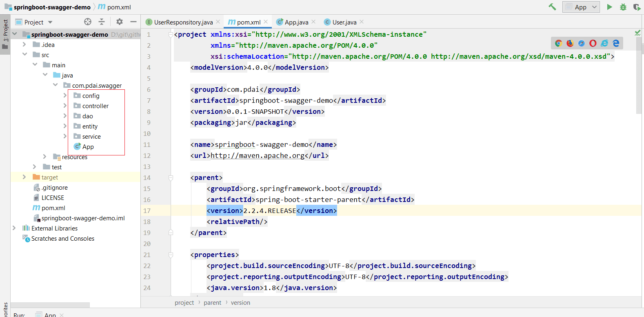Open the App run configuration dropdown
The height and width of the screenshot is (317, 644).
click(x=582, y=7)
